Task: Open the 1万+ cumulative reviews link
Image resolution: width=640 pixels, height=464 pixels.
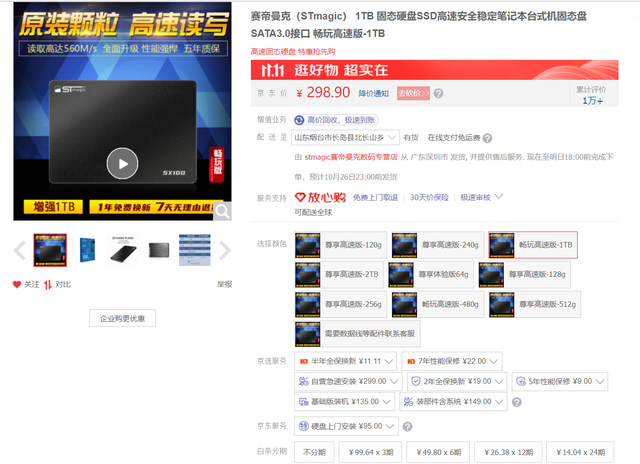Action: 592,100
